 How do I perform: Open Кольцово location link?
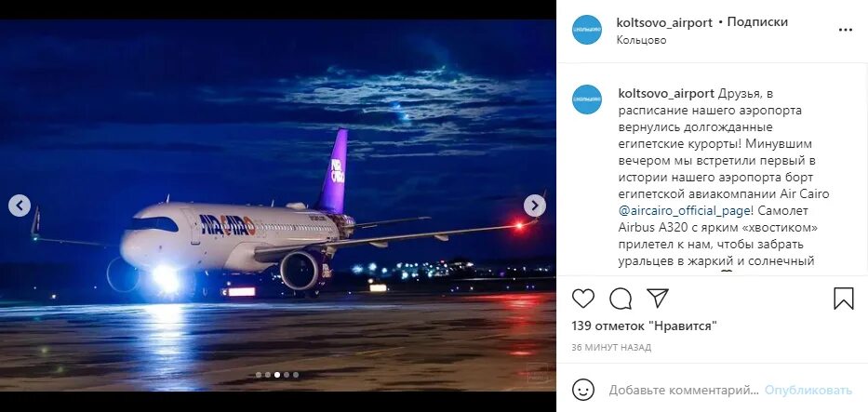pyautogui.click(x=641, y=40)
